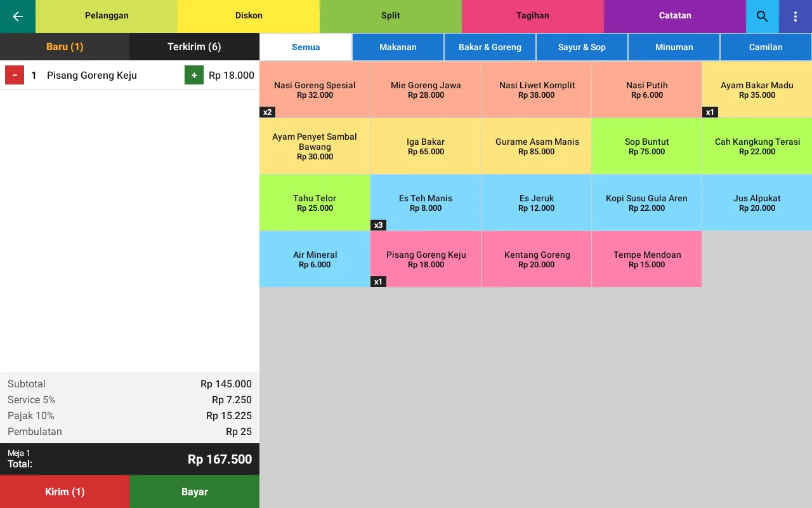
Task: Add Es Jeruk to the order
Action: (537, 203)
